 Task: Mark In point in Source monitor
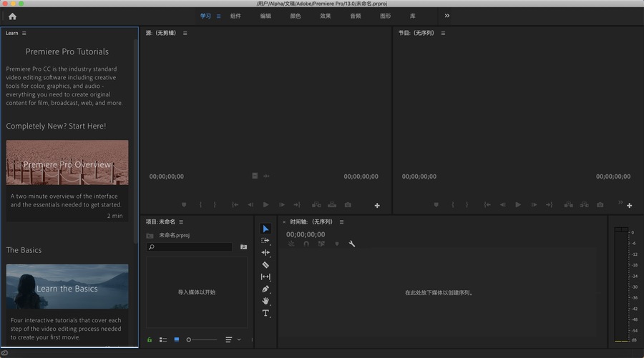pos(200,204)
